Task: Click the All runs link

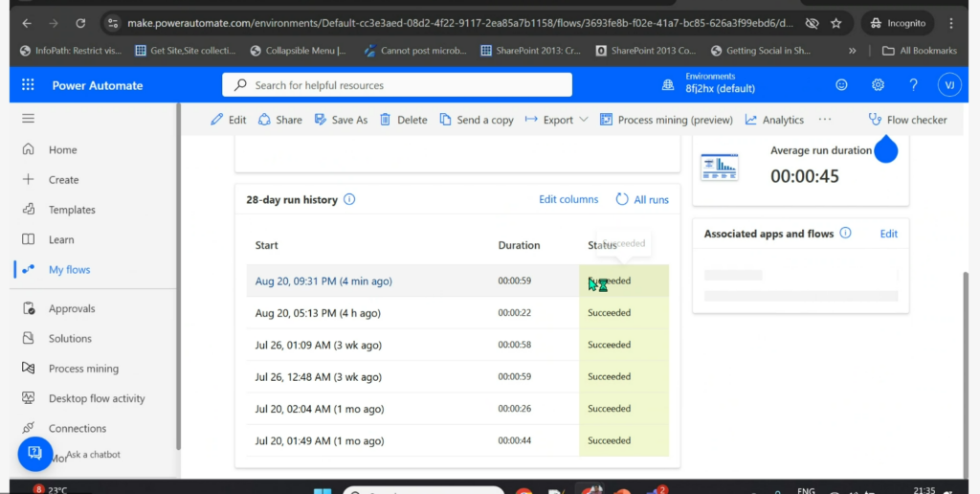Action: pyautogui.click(x=642, y=199)
